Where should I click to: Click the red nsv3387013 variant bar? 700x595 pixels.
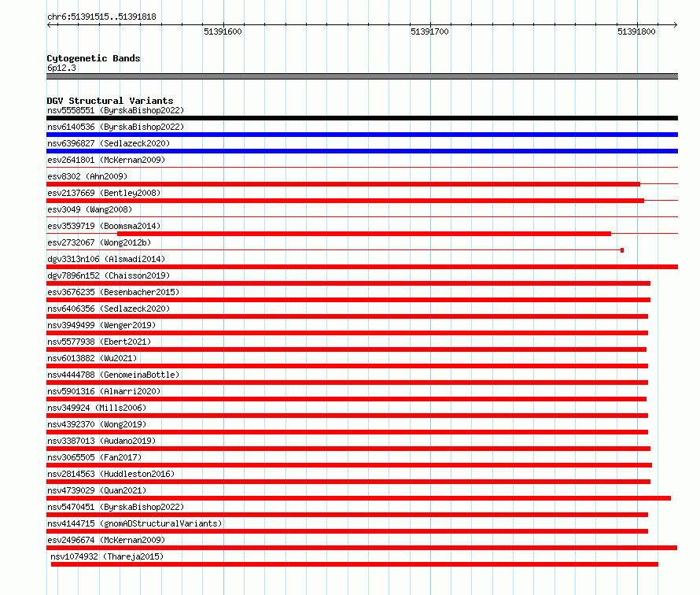[348, 449]
